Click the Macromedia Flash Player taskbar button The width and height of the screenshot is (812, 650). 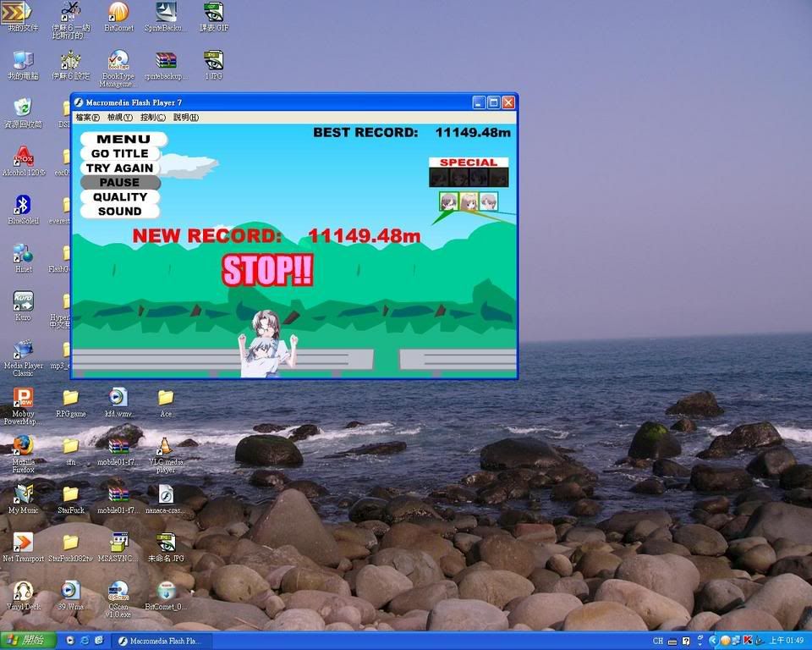pos(162,642)
